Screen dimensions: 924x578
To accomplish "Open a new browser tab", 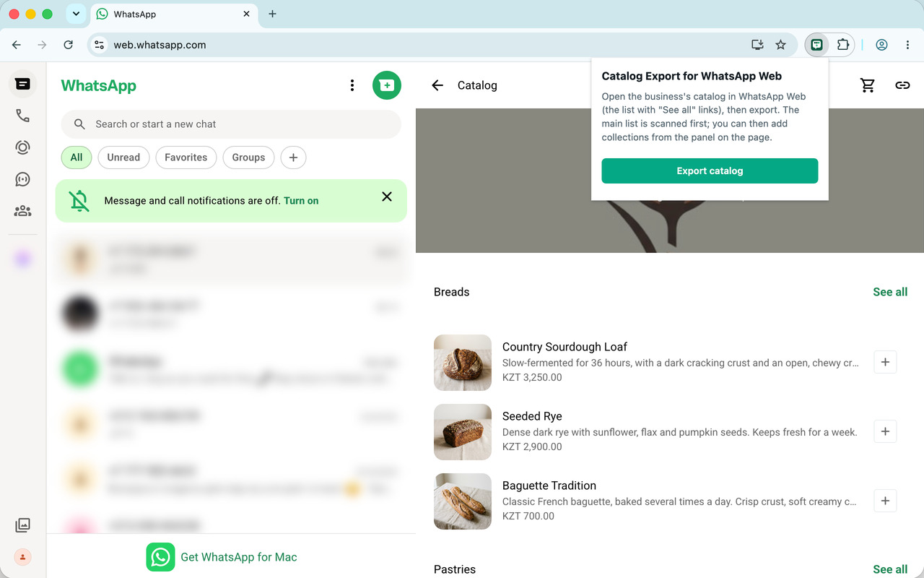I will coord(272,14).
